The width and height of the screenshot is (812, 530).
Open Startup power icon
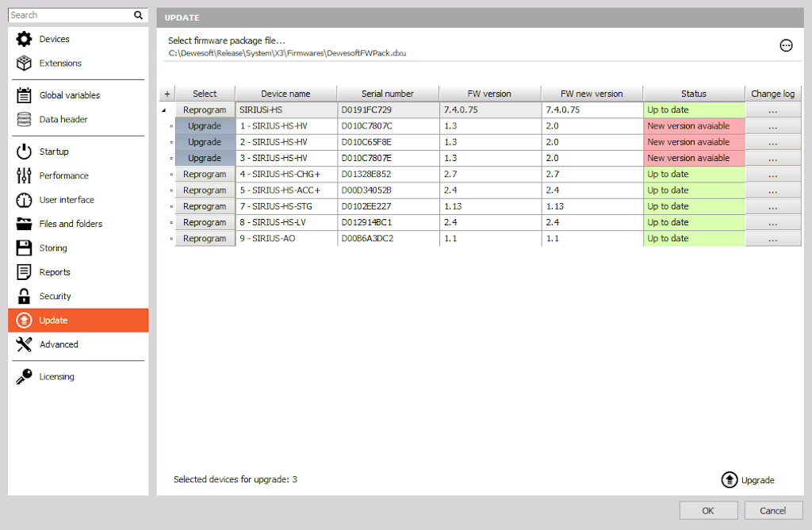coord(24,152)
